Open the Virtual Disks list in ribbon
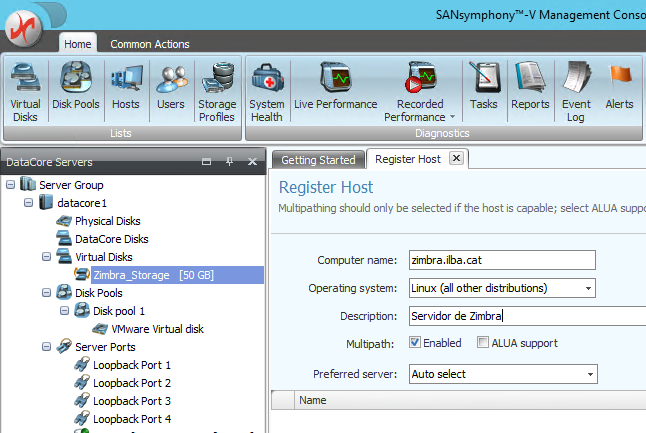The height and width of the screenshot is (433, 646). (x=26, y=92)
